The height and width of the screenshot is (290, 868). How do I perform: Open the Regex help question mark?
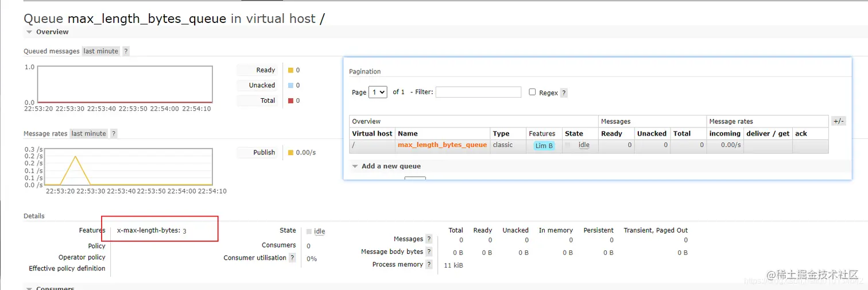click(x=564, y=92)
